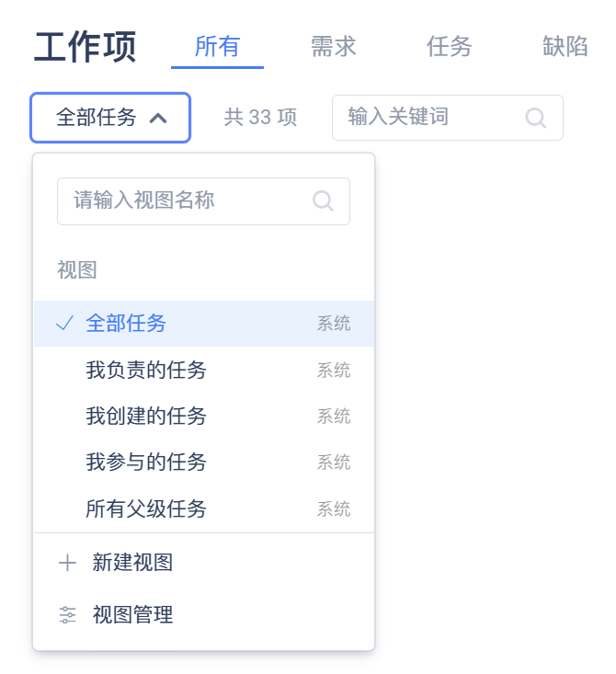Select the 我创建的任务 view
The height and width of the screenshot is (674, 616).
pos(146,417)
